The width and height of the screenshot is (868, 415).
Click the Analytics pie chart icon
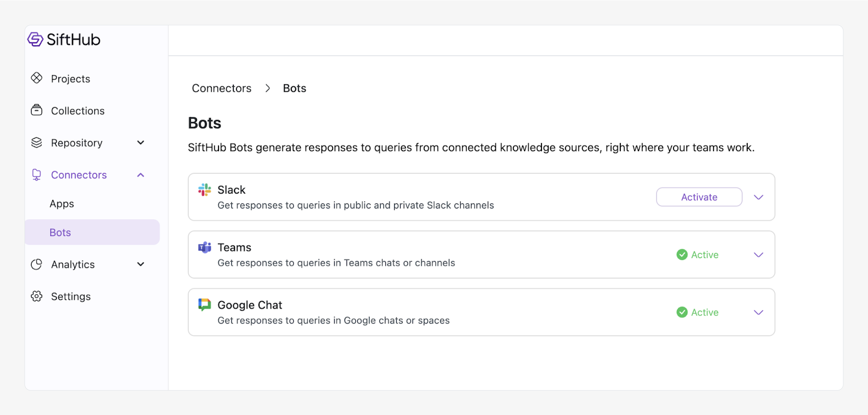point(36,264)
